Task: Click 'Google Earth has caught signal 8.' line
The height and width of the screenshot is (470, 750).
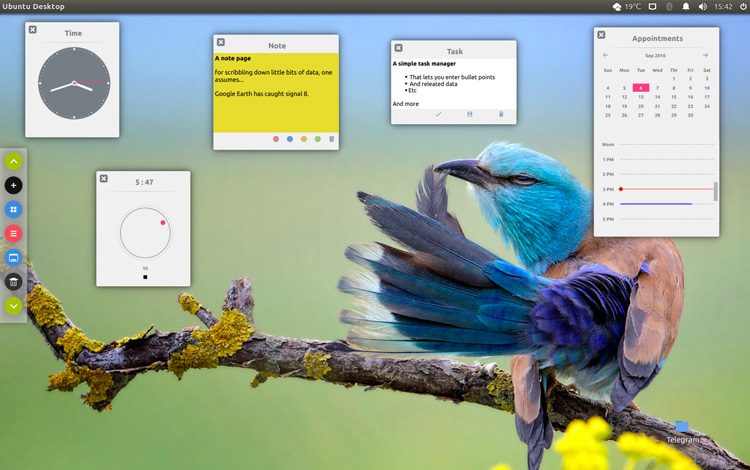Action: point(262,94)
